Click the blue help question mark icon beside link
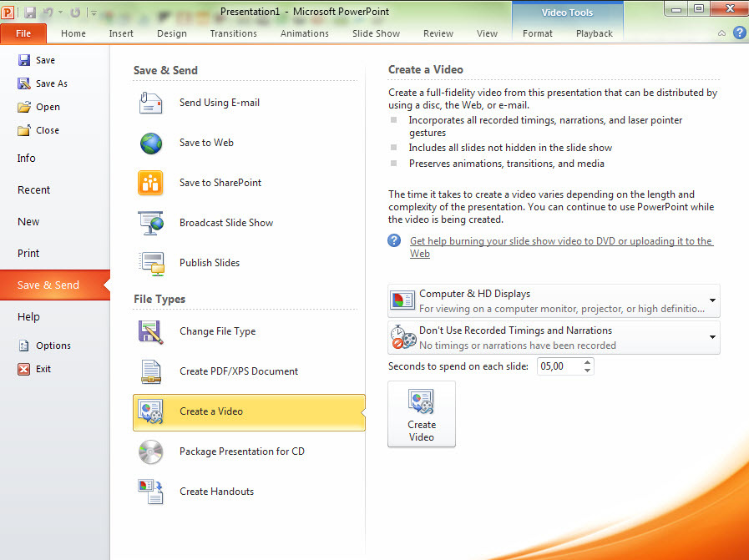This screenshot has height=560, width=749. click(394, 240)
